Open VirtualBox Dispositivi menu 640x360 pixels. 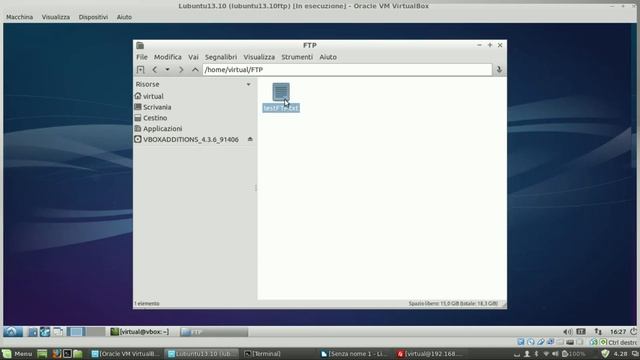93,17
